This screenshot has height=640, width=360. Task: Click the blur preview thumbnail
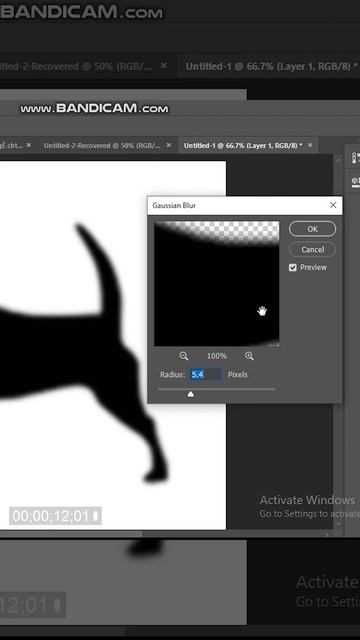[217, 284]
